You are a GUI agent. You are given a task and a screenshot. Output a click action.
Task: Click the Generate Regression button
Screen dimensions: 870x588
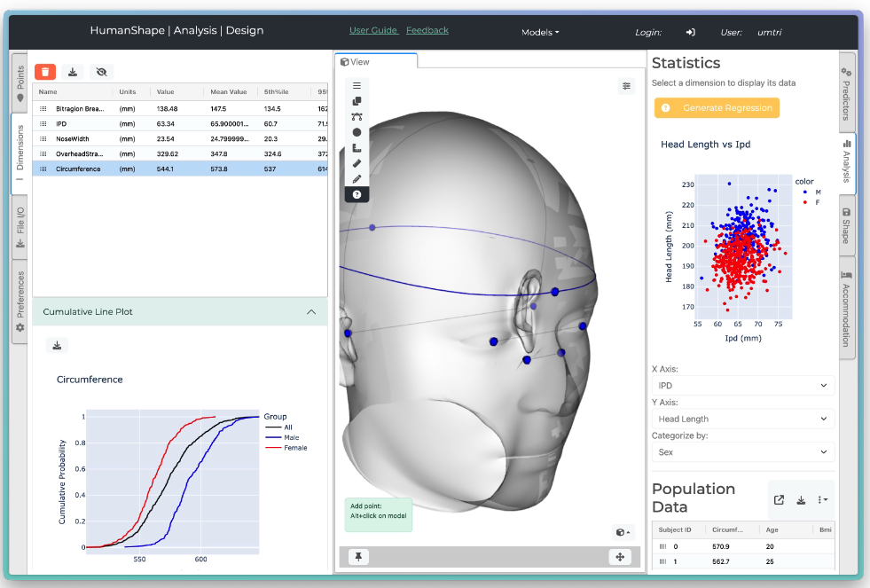pos(717,108)
